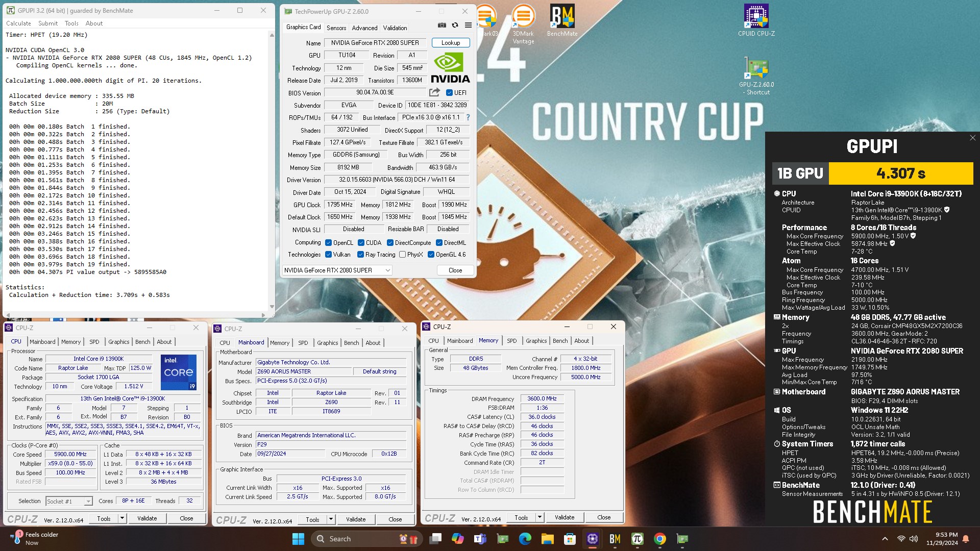The width and height of the screenshot is (980, 551).
Task: Share the GPU-Z BIOS version via the export icon
Action: [x=434, y=92]
